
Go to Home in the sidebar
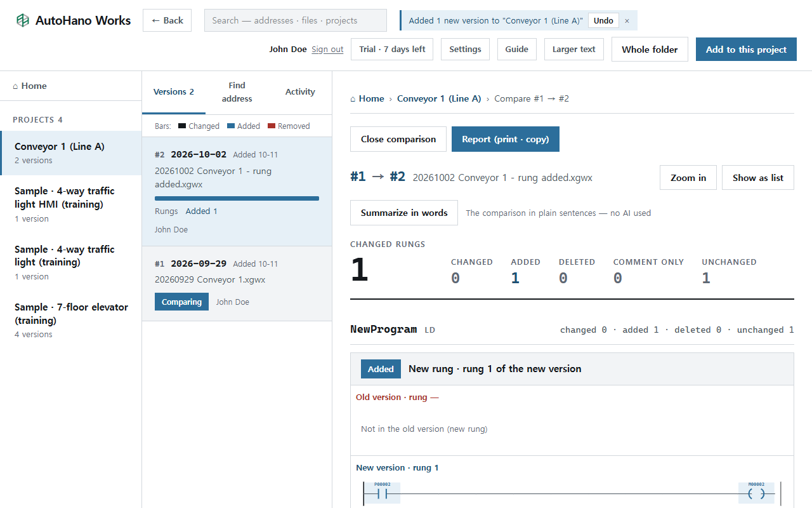(x=70, y=86)
